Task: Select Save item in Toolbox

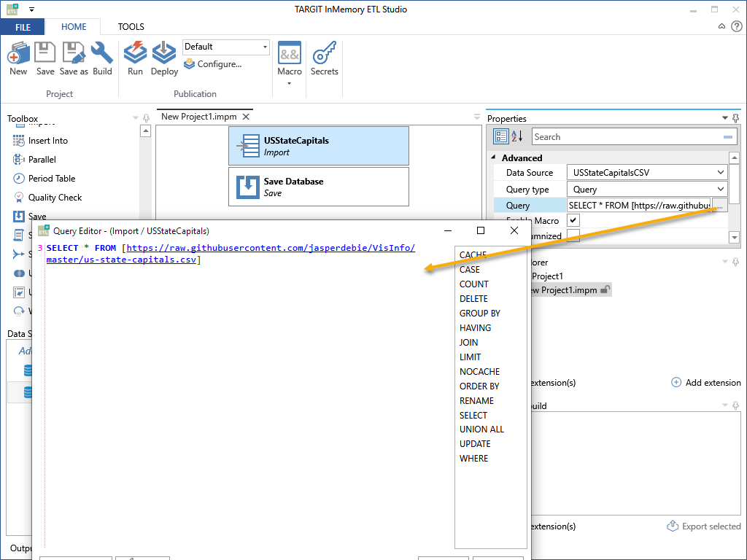Action: [36, 216]
